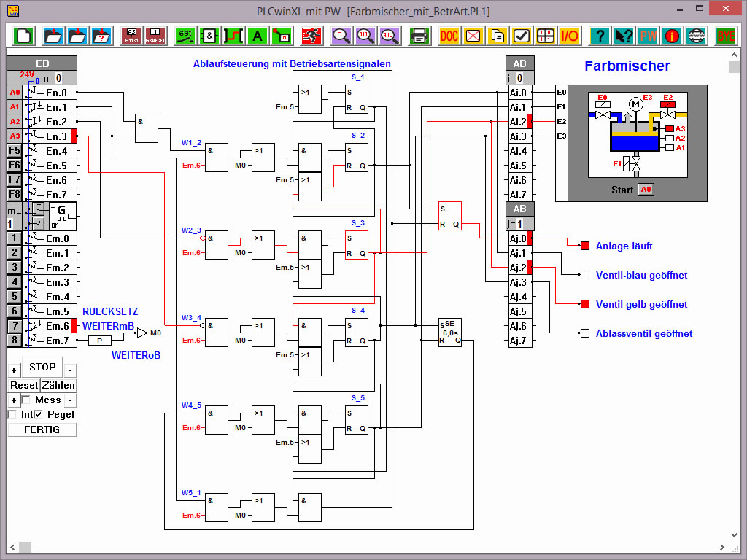Open help with the question mark icon
The image size is (747, 560).
[x=600, y=35]
